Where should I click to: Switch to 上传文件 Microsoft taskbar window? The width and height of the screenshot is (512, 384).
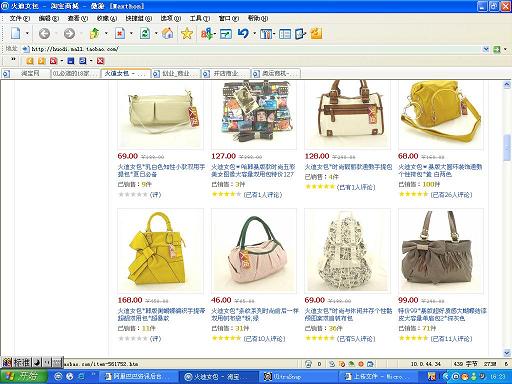click(378, 377)
